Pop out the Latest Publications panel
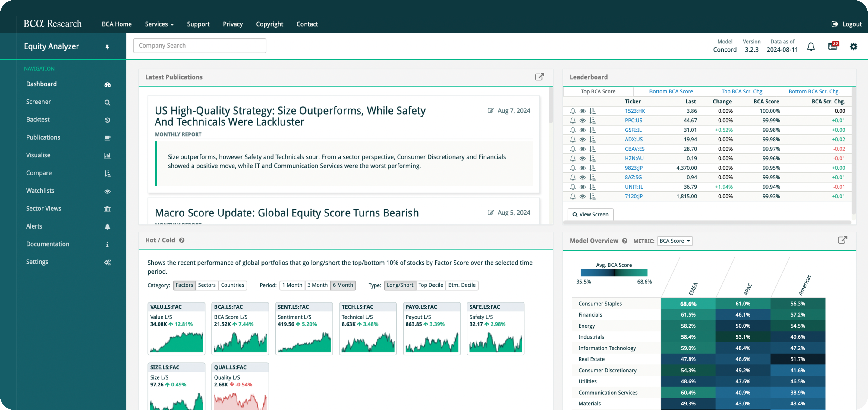 click(539, 77)
